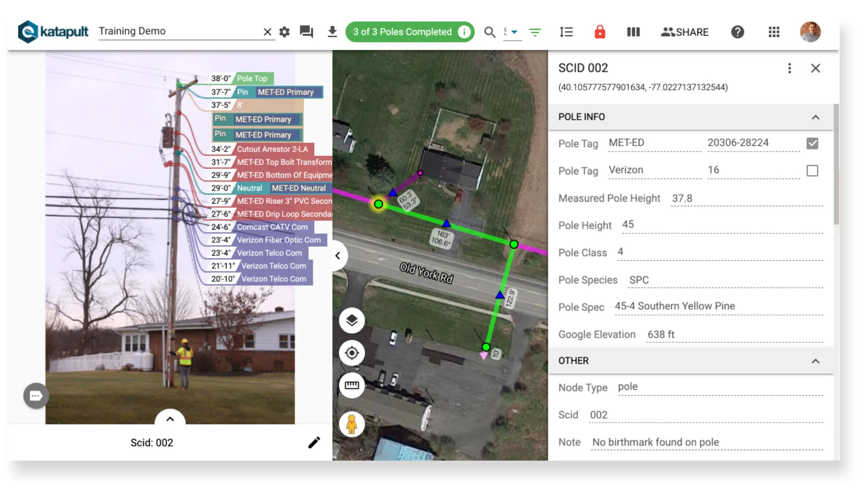Edit the Node Type pole field
This screenshot has width=868, height=493.
[720, 387]
